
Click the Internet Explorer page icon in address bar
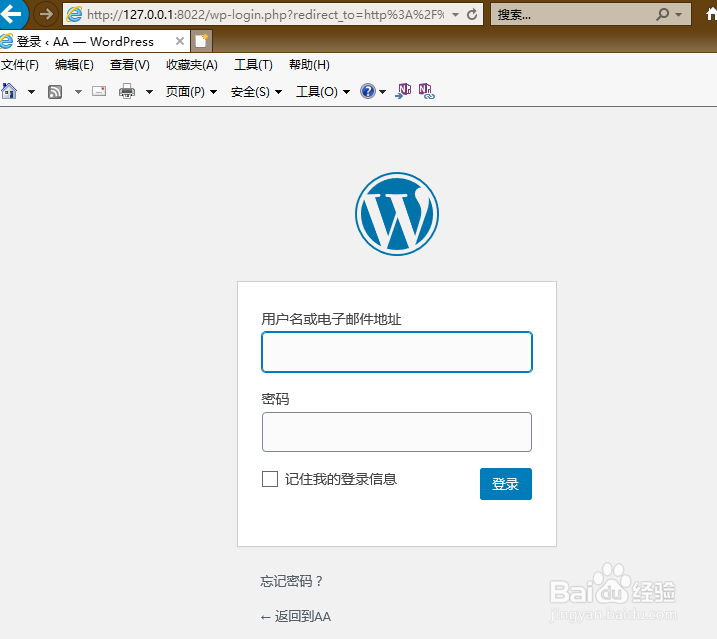tap(74, 15)
